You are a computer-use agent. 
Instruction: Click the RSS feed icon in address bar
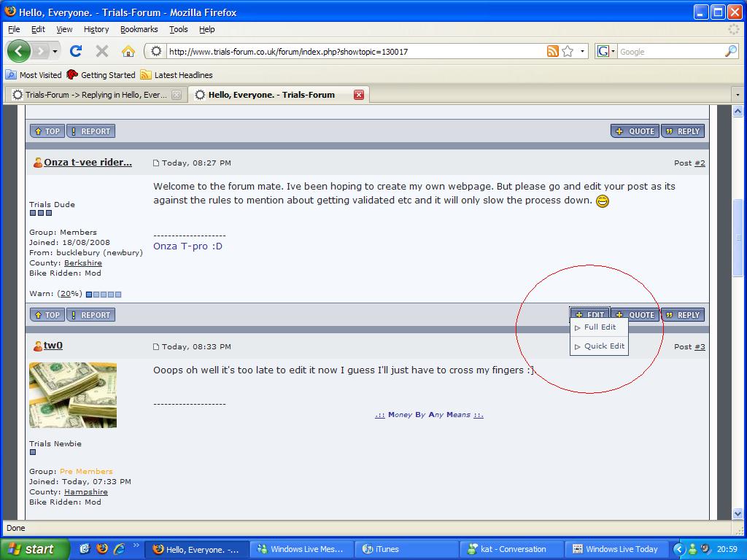click(x=553, y=51)
